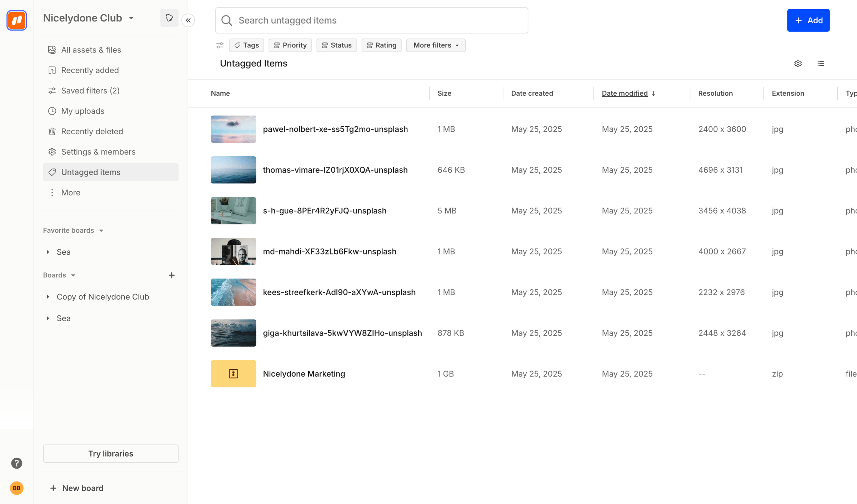857x504 pixels.
Task: Open Saved filters (2)
Action: coord(111,91)
